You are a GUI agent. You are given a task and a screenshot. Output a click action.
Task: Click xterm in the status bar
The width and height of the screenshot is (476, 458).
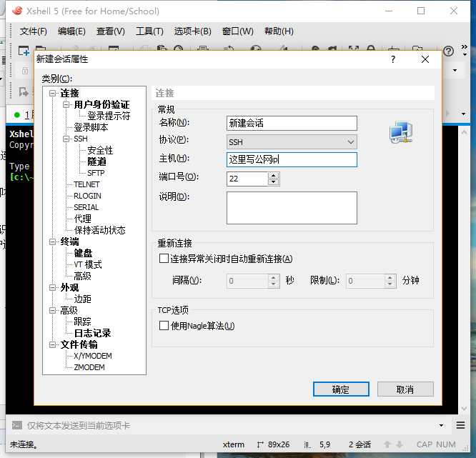234,444
